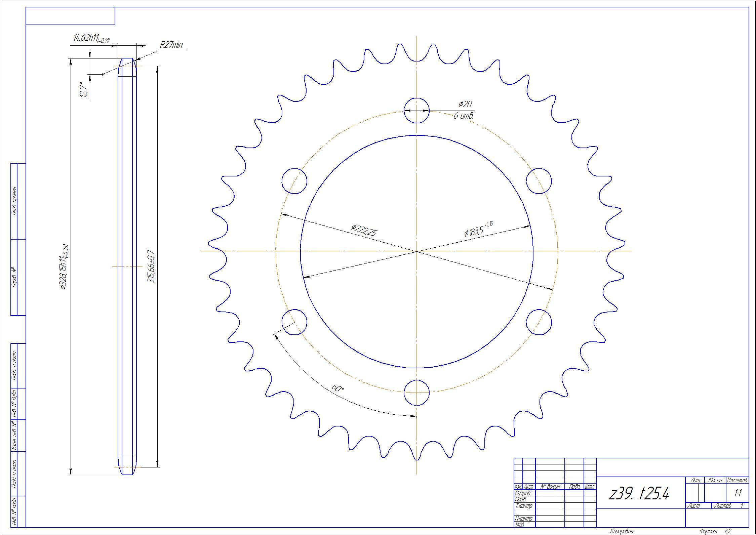Select the 'Копировал' label below frame
This screenshot has width=756, height=535.
(x=622, y=531)
